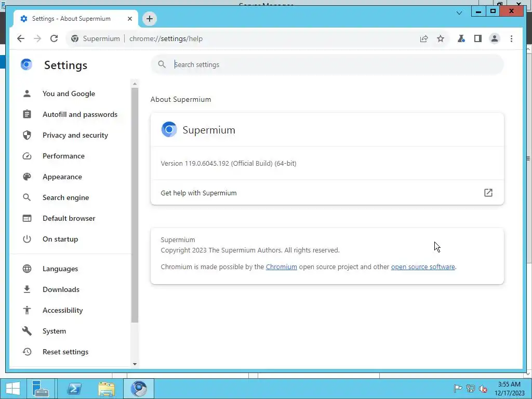
Task: Open You and Google settings
Action: 69,94
